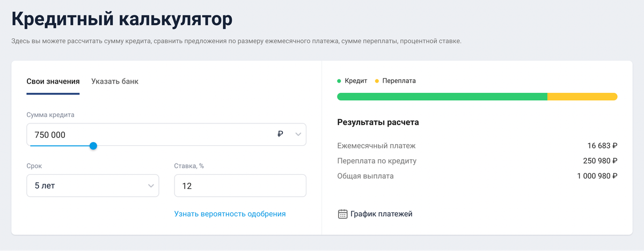Click the blue loan amount slider handle

coord(93,145)
